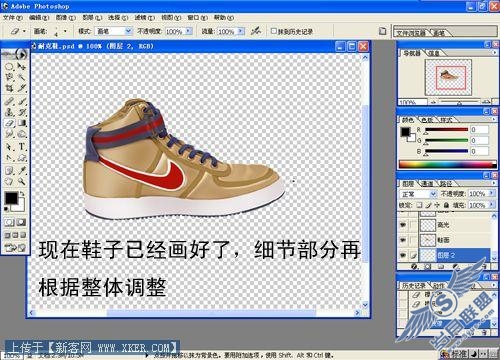Viewport: 500px width, 360px height.
Task: Open layer 不透明度 slider arrow in Layers panel
Action: (x=491, y=193)
